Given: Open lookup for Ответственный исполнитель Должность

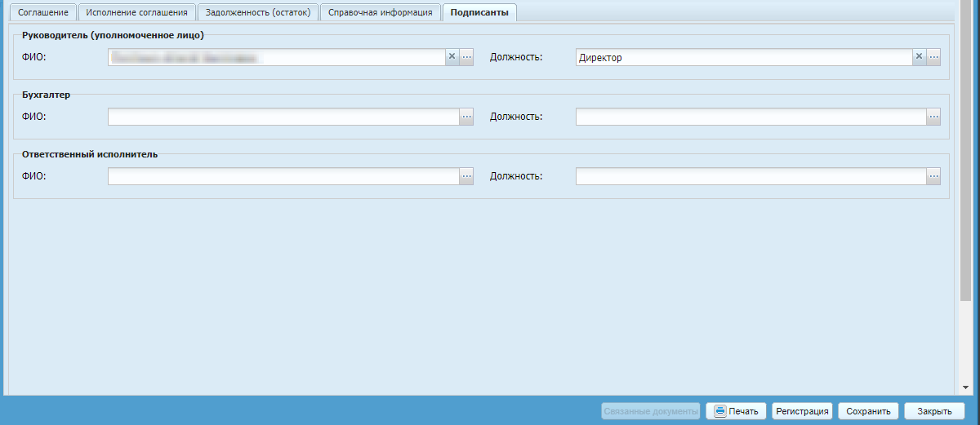Looking at the screenshot, I should tap(933, 176).
